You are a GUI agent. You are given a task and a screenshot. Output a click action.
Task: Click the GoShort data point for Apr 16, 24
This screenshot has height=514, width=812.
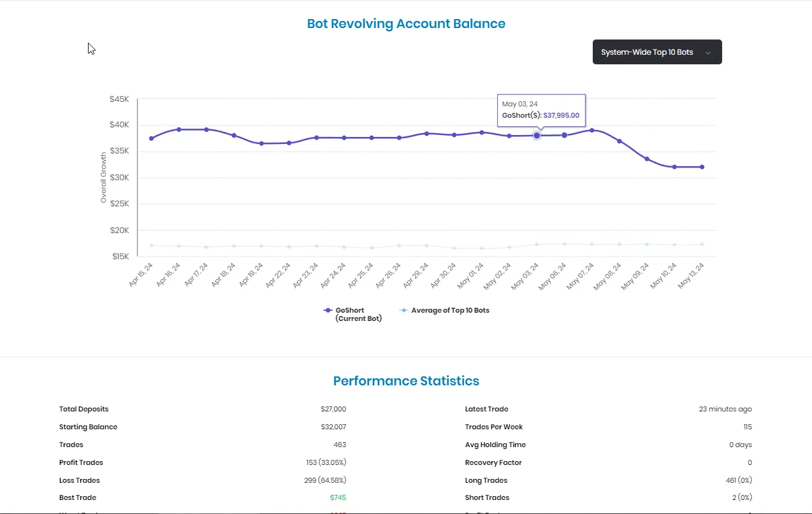(178, 129)
